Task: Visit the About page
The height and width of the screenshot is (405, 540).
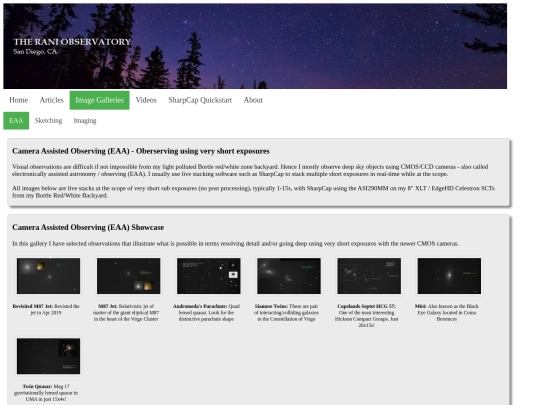Action: (x=253, y=100)
